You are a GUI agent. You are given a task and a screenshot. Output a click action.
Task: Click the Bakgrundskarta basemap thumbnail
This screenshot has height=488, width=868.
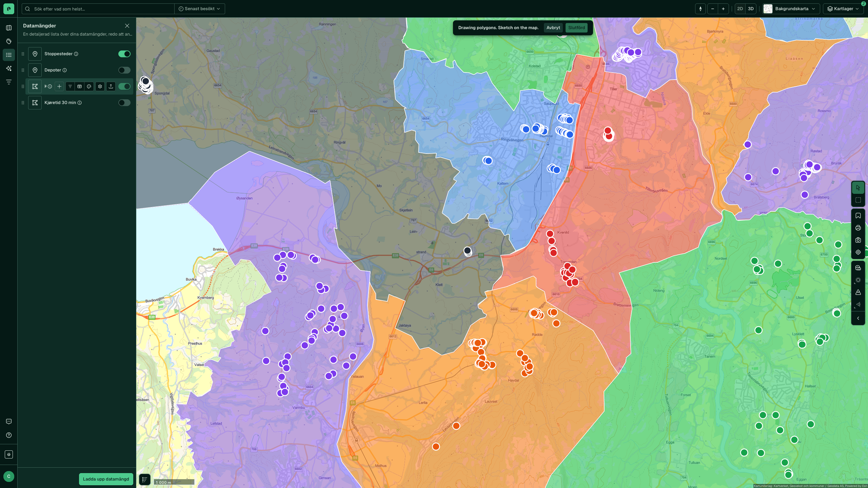[x=768, y=9]
